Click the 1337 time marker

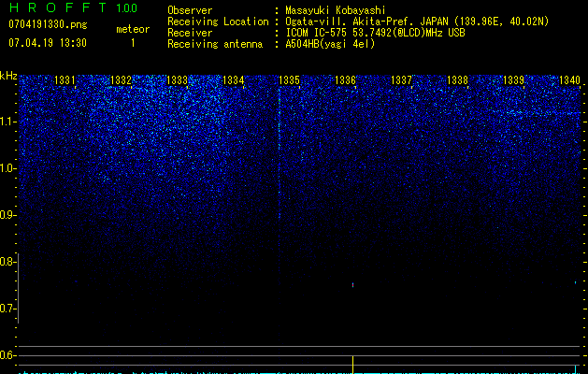(x=401, y=80)
